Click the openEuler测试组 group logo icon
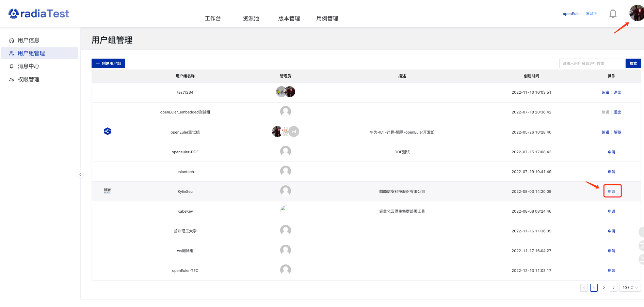This screenshot has width=644, height=307. [108, 132]
